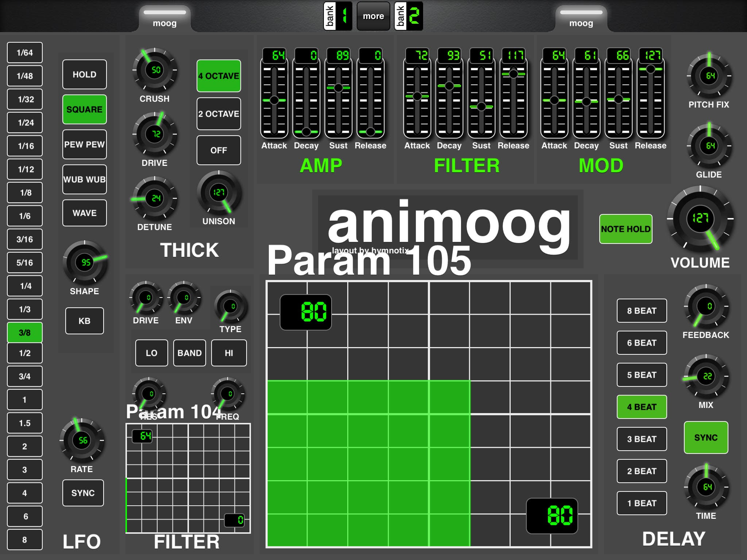The width and height of the screenshot is (747, 560).
Task: Click the LFO RATE knob
Action: (82, 440)
